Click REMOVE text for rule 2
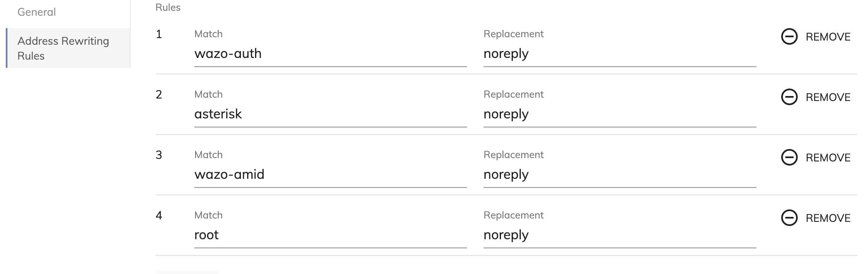 pos(828,97)
